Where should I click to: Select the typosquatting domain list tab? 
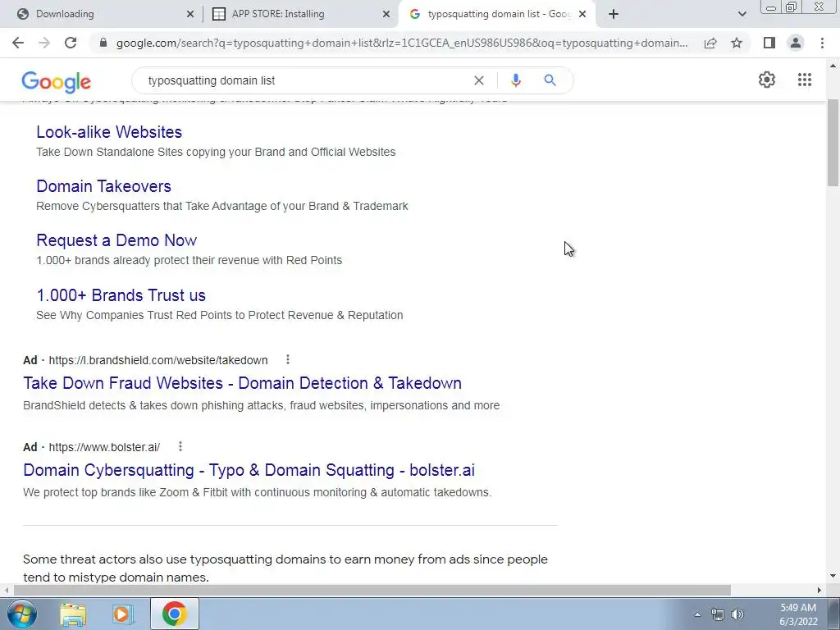click(497, 14)
